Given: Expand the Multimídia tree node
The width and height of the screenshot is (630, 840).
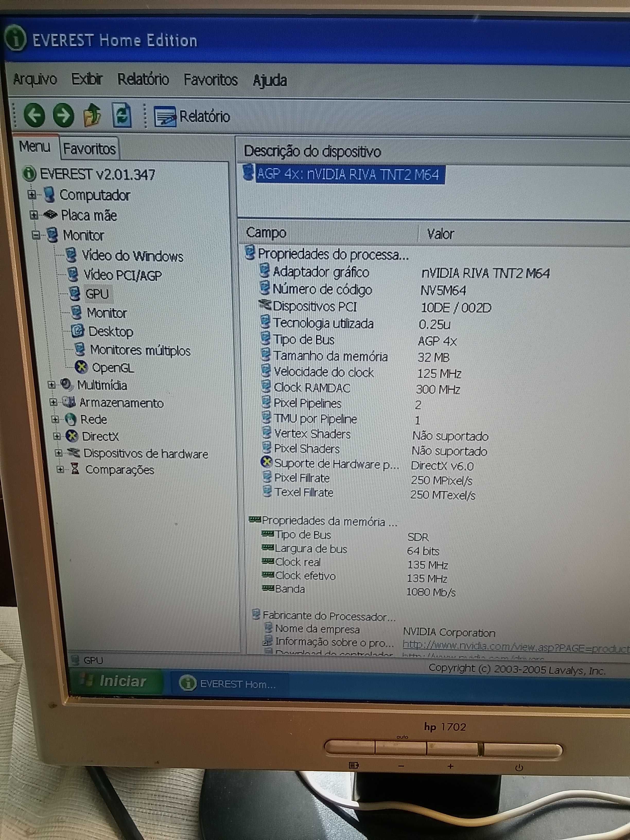Looking at the screenshot, I should pos(52,385).
